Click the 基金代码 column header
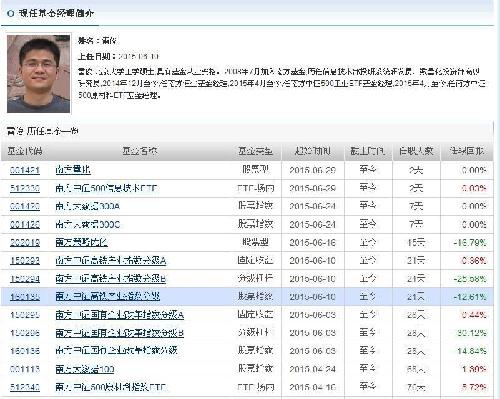Screen dimensions: 500x399 (25, 151)
